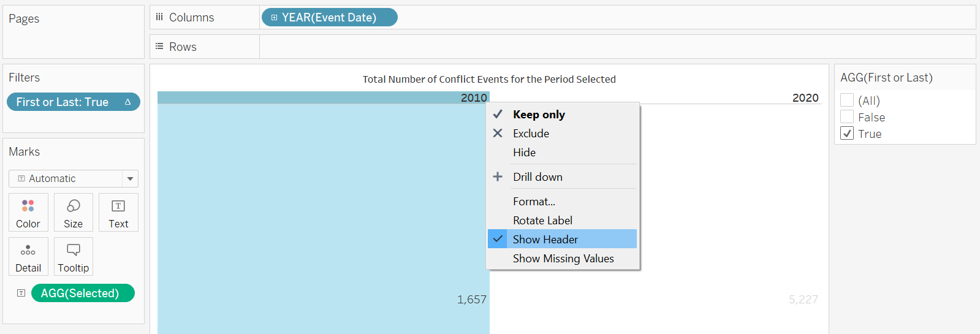Viewport: 980px width, 334px height.
Task: Click Rotate Label menu option
Action: pyautogui.click(x=542, y=220)
